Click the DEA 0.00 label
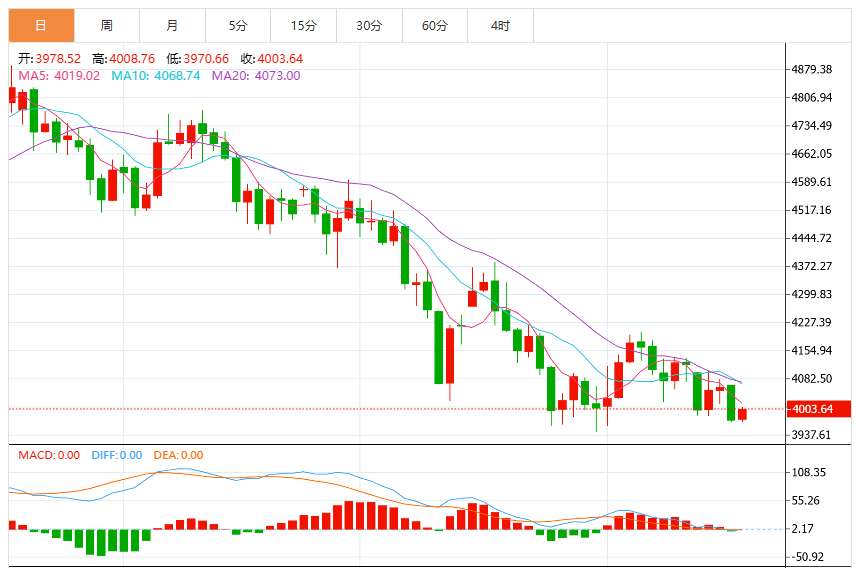The image size is (856, 568). 179,455
